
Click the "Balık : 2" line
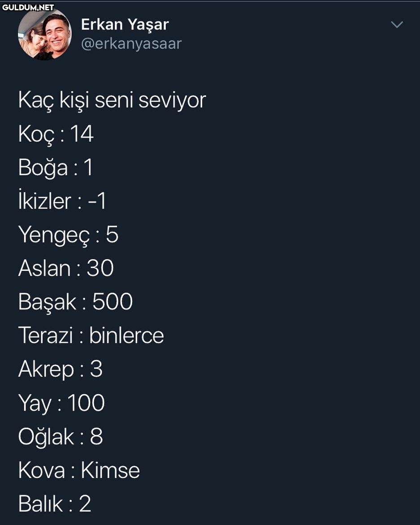55,503
